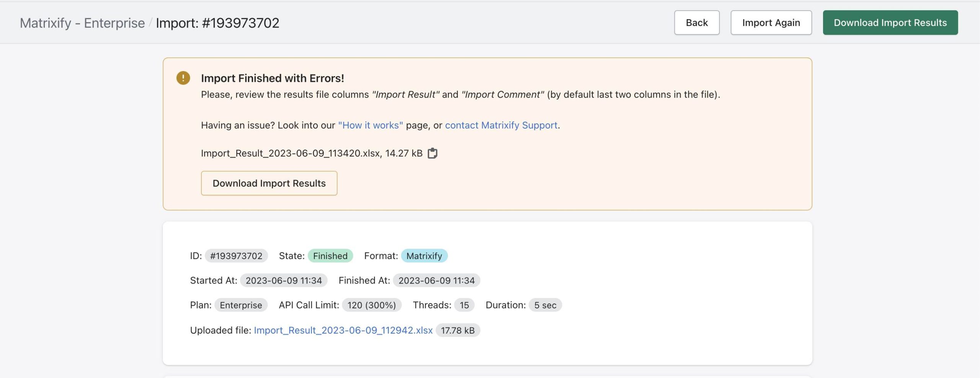Click the Enterprise plan badge
This screenshot has height=378, width=980.
tap(240, 305)
